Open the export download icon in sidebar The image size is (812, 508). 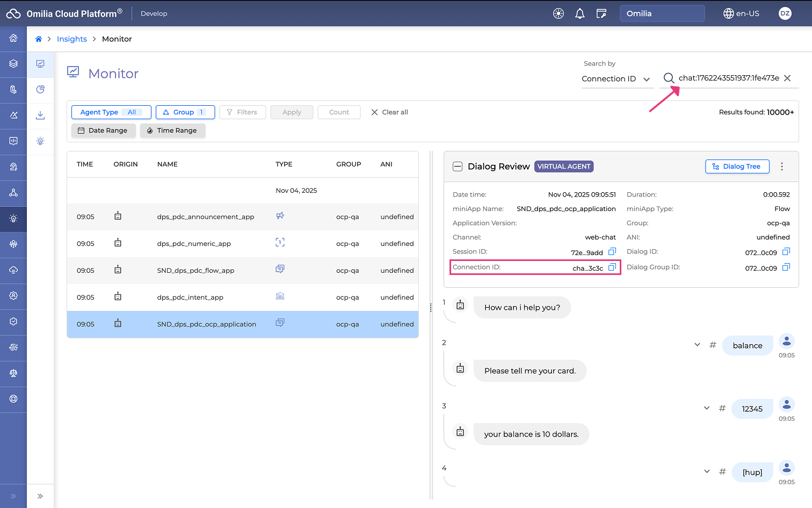coord(40,115)
